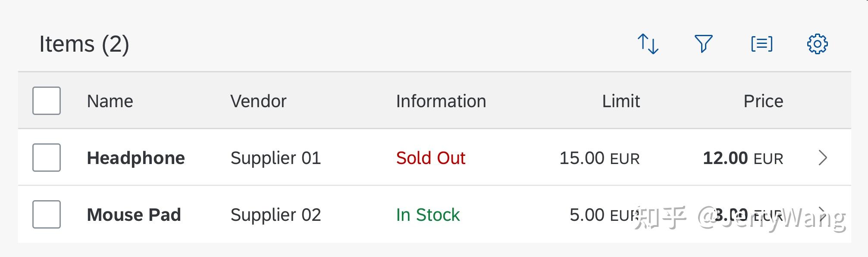Open the Headphone item name
This screenshot has width=868, height=257.
click(136, 158)
